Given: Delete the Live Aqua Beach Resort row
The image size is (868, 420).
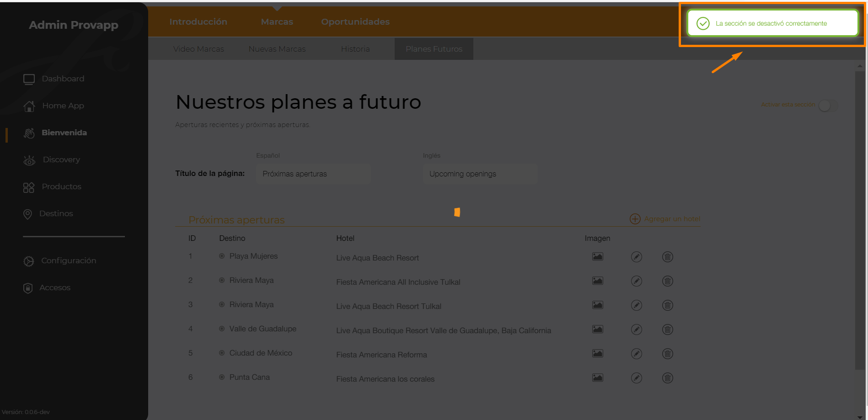Looking at the screenshot, I should tap(667, 257).
